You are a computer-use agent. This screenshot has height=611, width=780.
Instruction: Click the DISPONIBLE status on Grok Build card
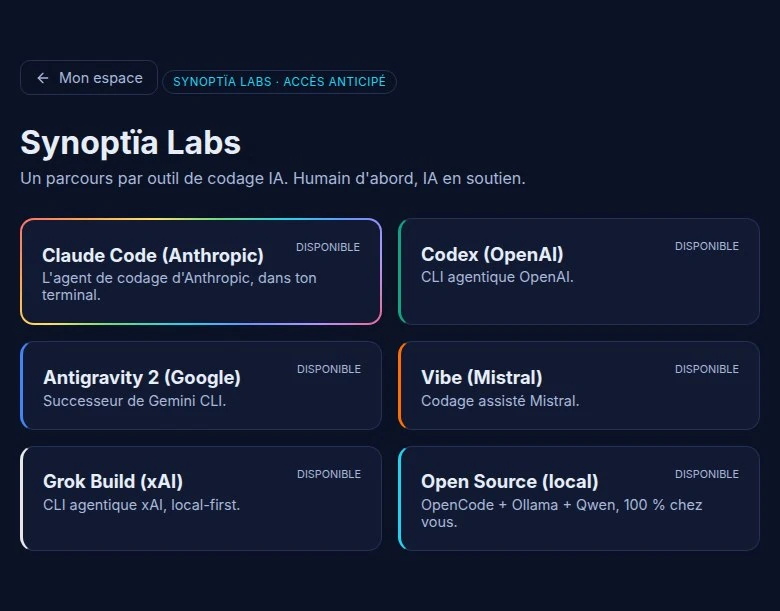coord(329,474)
